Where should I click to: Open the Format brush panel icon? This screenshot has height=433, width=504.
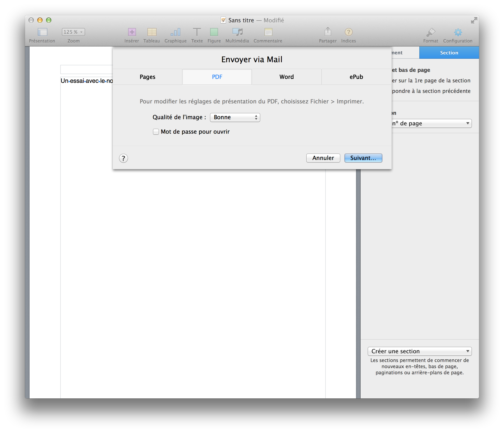point(431,32)
